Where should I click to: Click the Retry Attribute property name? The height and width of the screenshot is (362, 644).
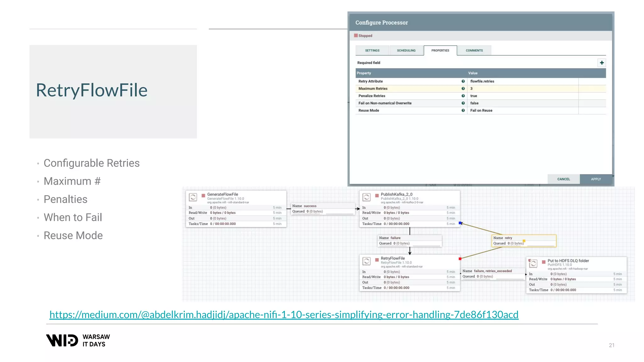(x=370, y=81)
